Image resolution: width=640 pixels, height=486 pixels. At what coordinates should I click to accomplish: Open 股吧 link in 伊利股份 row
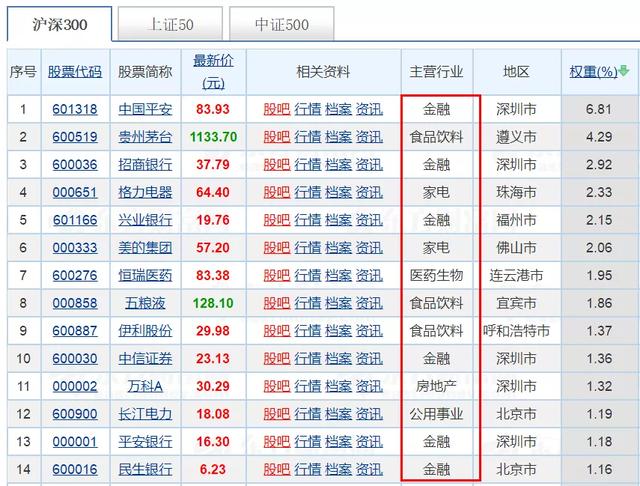click(x=277, y=331)
